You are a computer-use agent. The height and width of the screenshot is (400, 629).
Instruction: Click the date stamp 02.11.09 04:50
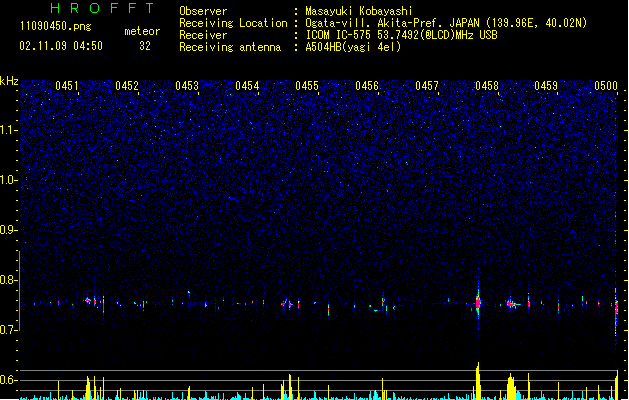pos(61,46)
